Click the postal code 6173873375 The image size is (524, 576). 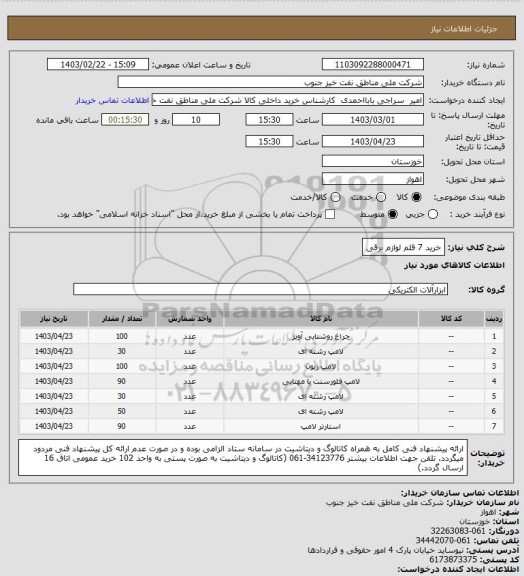(x=453, y=559)
